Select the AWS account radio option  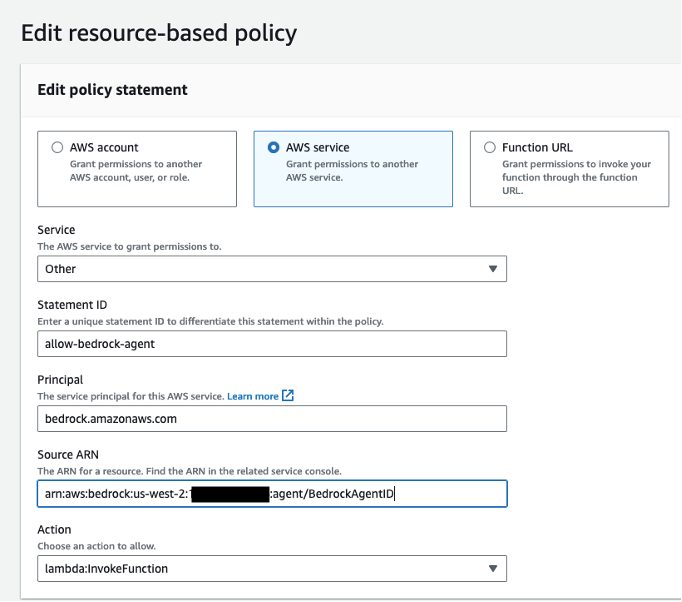pyautogui.click(x=57, y=147)
